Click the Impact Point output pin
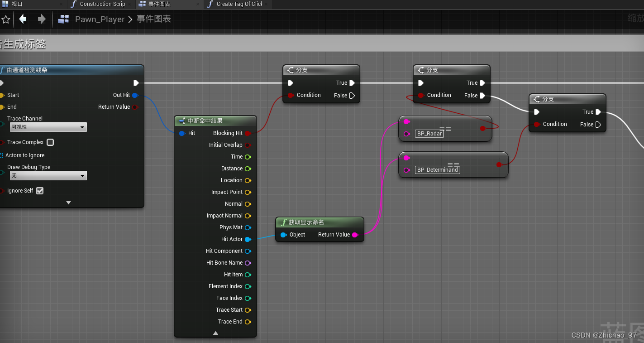 [x=248, y=192]
